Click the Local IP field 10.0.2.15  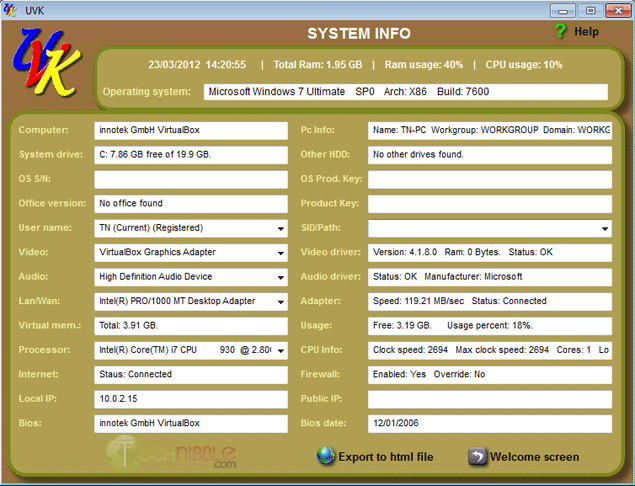[191, 399]
